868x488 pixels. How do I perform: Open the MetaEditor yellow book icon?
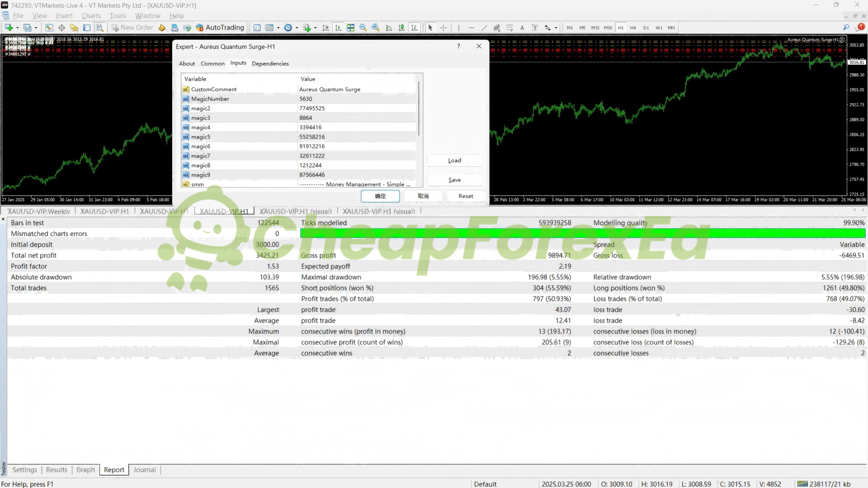tap(162, 28)
